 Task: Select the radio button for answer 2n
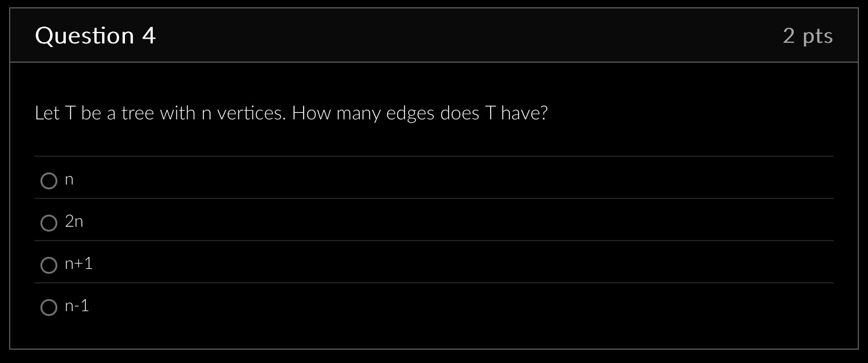[x=49, y=223]
